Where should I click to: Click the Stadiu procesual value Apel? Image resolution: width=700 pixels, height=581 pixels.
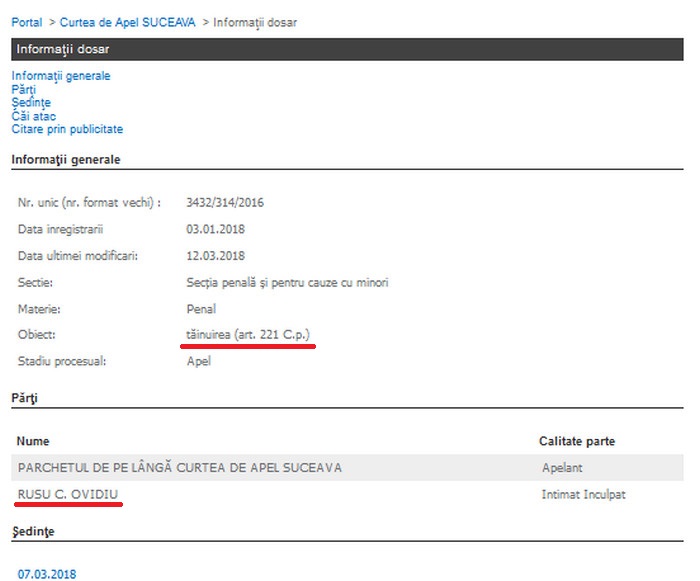click(199, 361)
